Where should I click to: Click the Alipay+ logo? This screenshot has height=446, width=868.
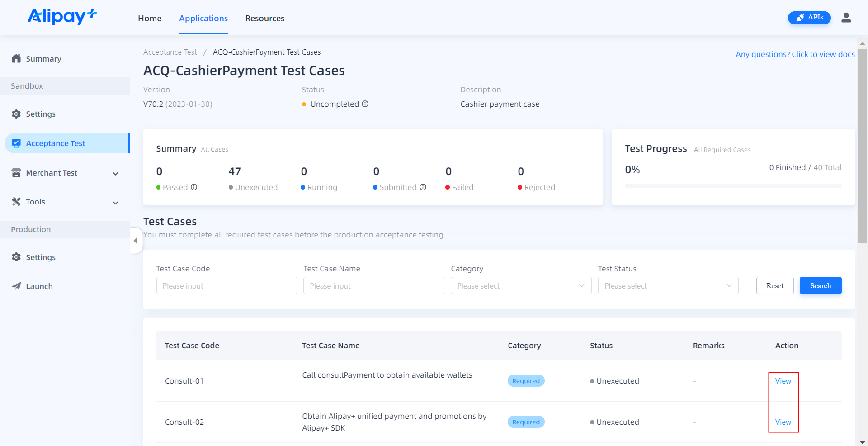(x=62, y=17)
